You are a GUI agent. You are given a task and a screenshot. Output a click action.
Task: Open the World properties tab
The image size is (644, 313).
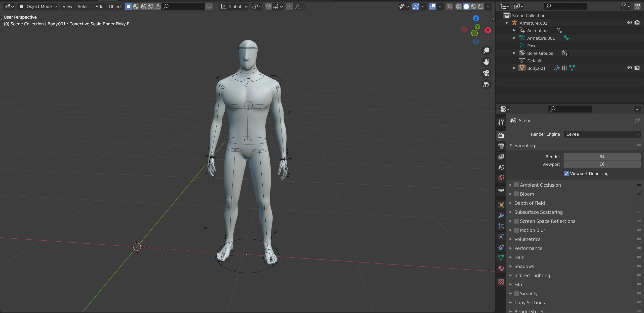(x=501, y=178)
